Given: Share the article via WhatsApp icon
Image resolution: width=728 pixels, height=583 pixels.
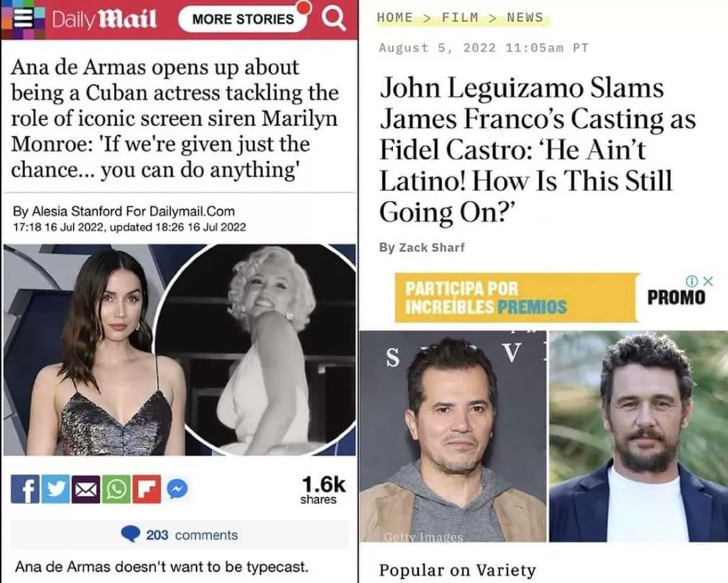Looking at the screenshot, I should pyautogui.click(x=116, y=488).
